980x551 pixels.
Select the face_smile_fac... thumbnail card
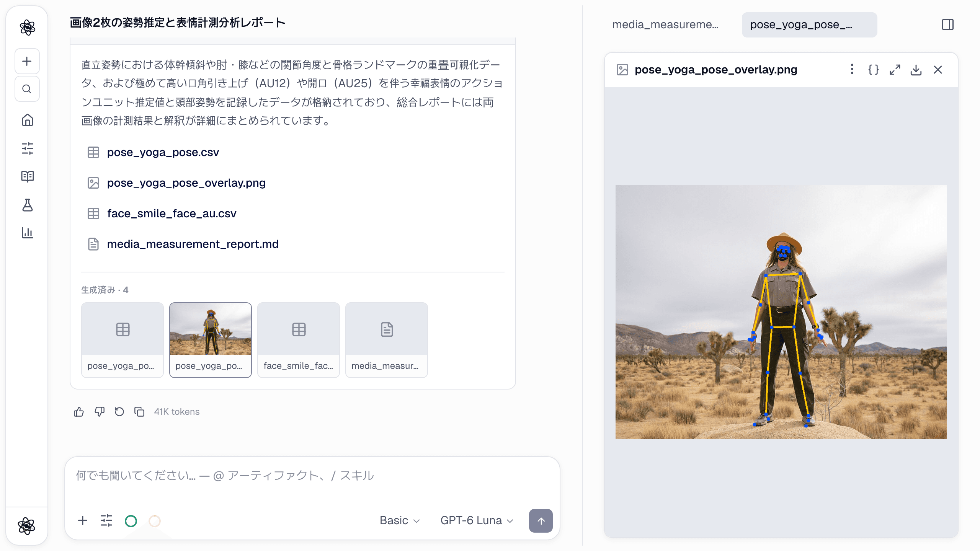pos(299,340)
